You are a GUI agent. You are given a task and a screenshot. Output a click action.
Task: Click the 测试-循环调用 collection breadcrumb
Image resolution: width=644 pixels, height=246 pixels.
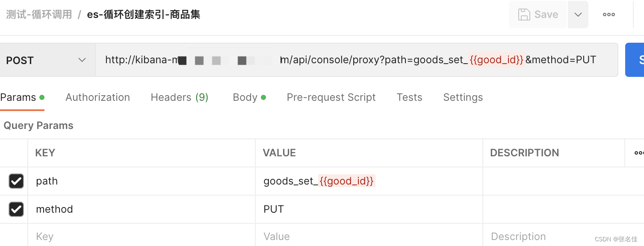pos(39,15)
